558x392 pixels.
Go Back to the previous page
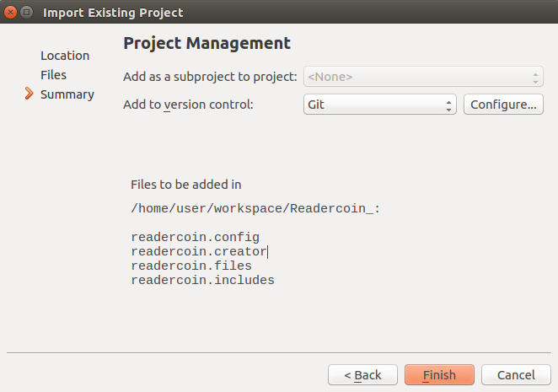pos(362,375)
